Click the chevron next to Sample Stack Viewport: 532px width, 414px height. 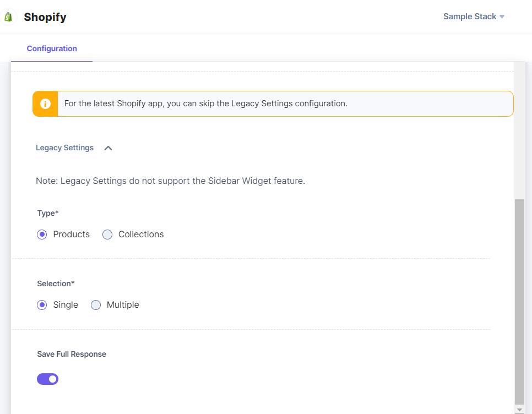(x=501, y=17)
